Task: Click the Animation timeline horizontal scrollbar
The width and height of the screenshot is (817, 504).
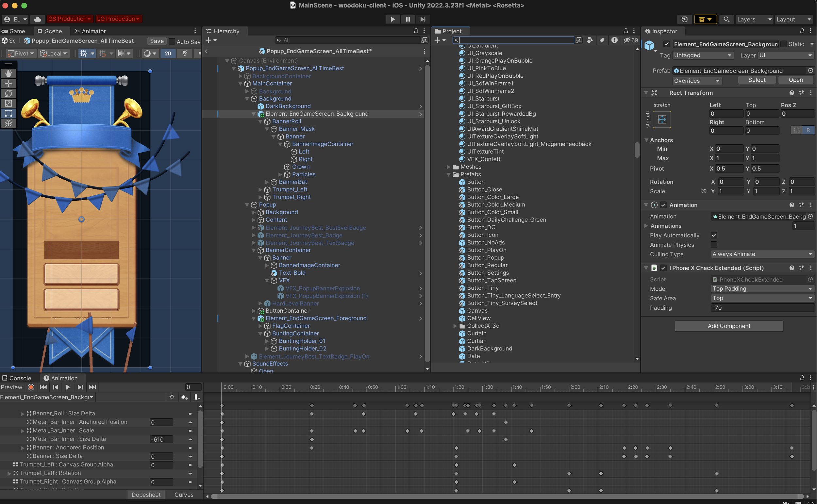Action: [x=507, y=497]
